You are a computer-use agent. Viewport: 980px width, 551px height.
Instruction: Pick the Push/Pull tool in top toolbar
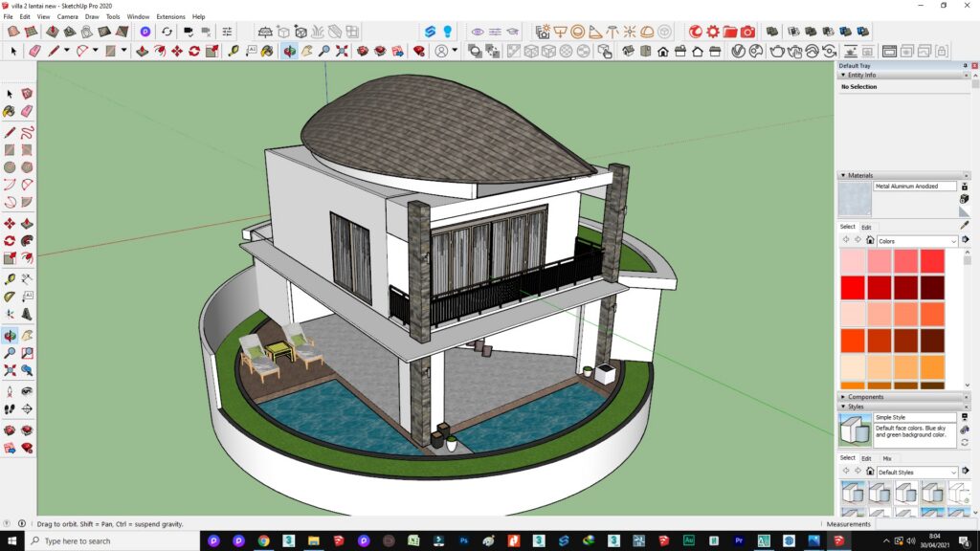pos(142,52)
